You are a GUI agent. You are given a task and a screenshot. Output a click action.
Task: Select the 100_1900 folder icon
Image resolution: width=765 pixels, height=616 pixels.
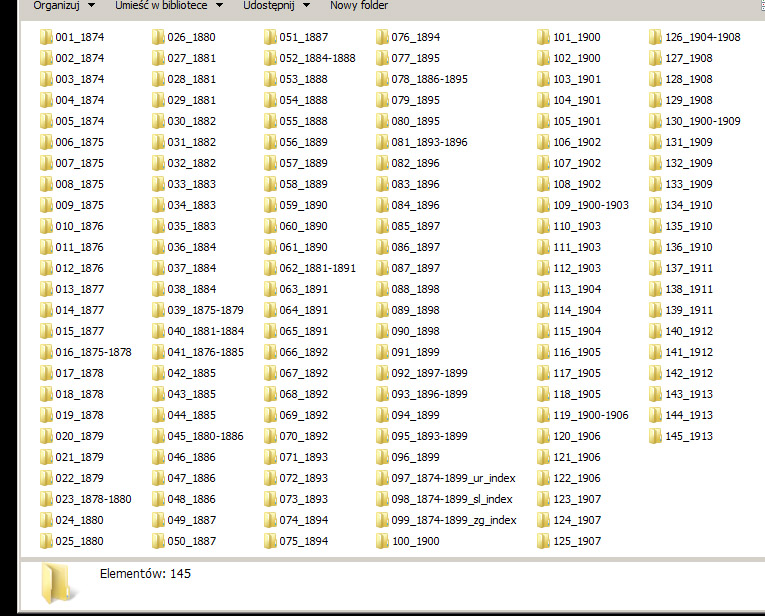(382, 541)
